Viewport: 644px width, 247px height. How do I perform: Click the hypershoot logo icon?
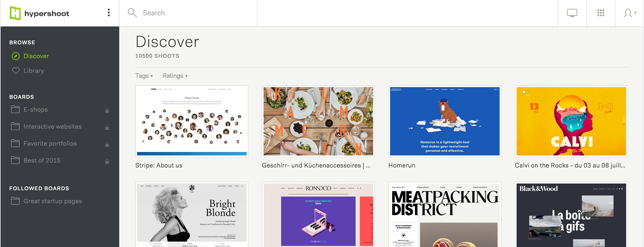15,13
